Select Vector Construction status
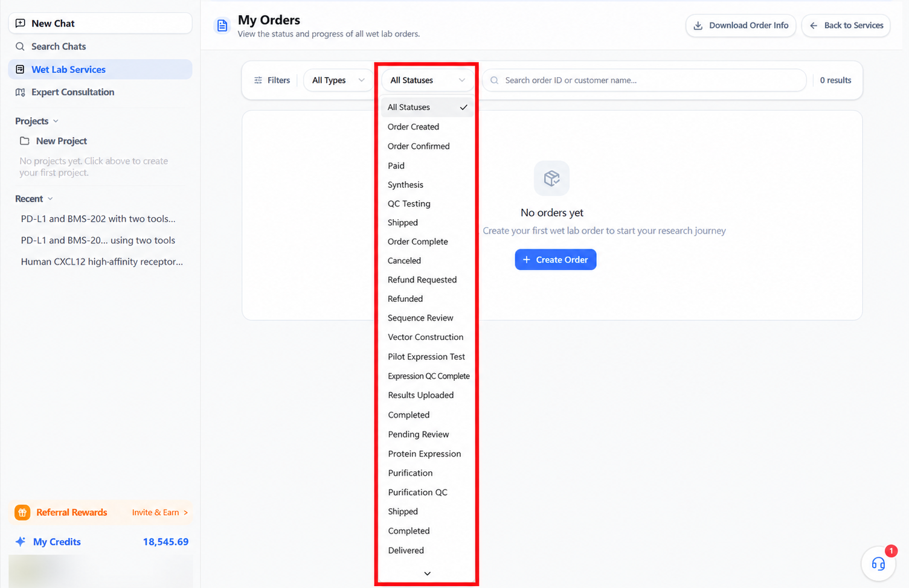 point(427,337)
